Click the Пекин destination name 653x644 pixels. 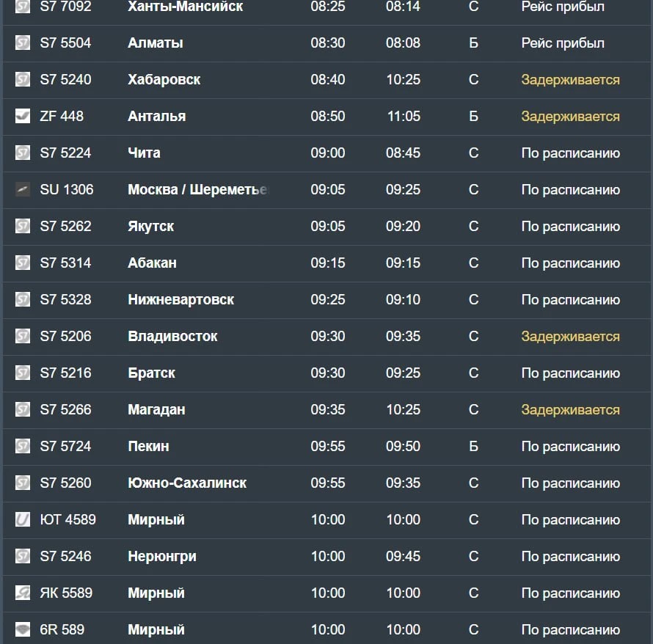[148, 446]
